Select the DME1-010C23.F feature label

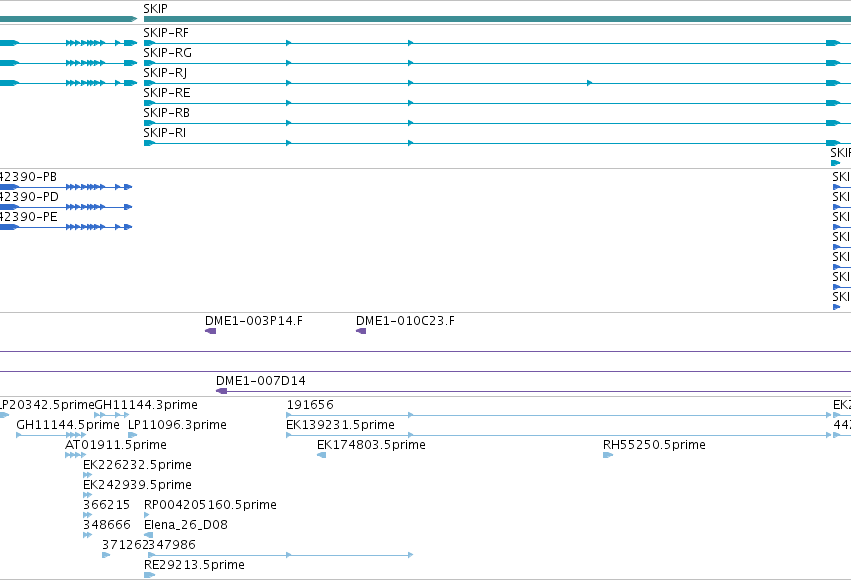coord(405,321)
